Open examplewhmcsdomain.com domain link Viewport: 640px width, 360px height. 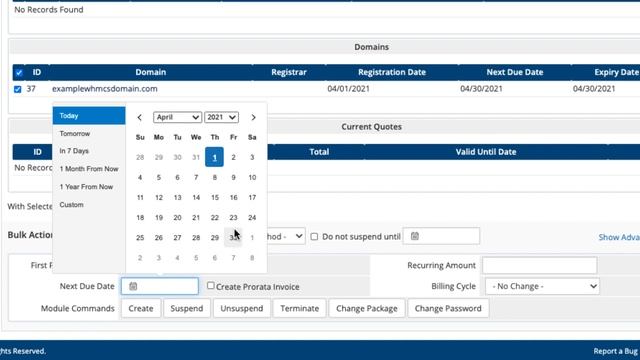click(104, 89)
